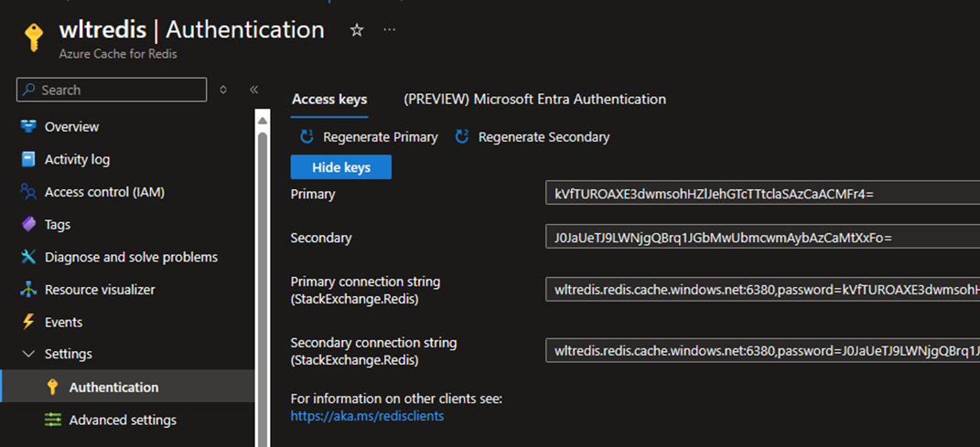Switch to the Access keys tab

(329, 99)
